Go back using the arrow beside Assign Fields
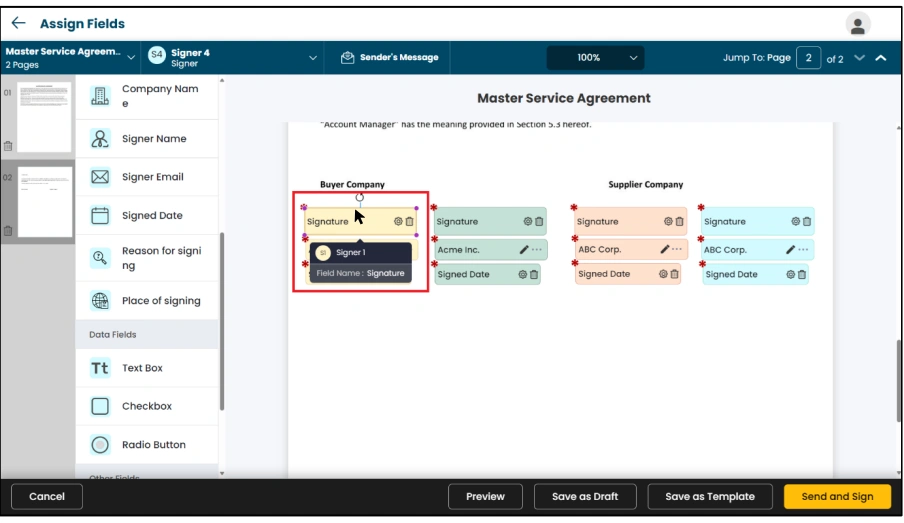 tap(18, 23)
